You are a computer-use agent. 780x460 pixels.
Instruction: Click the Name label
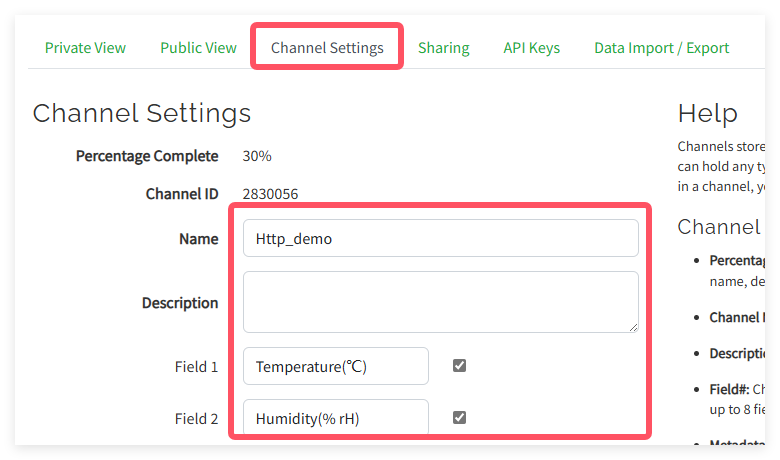point(198,239)
